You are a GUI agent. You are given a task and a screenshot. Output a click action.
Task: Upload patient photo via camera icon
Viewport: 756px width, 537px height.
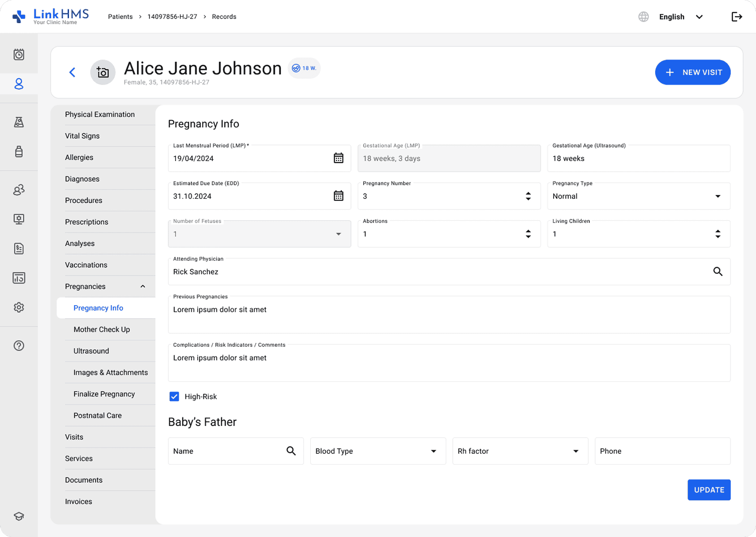[x=103, y=72]
